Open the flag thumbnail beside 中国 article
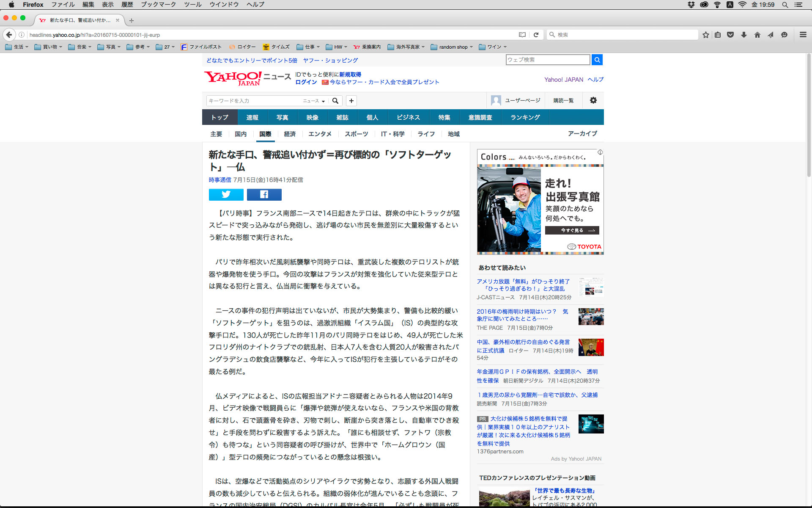 pyautogui.click(x=591, y=347)
